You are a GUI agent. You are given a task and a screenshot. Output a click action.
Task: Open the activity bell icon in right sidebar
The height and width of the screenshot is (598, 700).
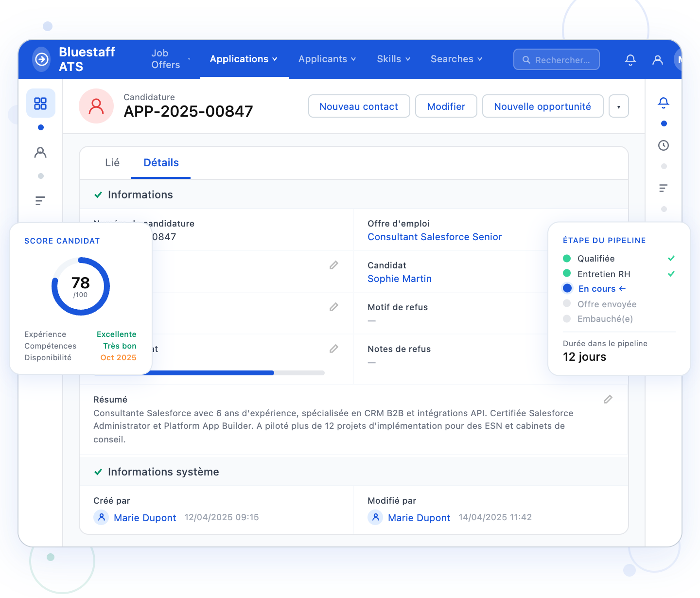pos(664,103)
